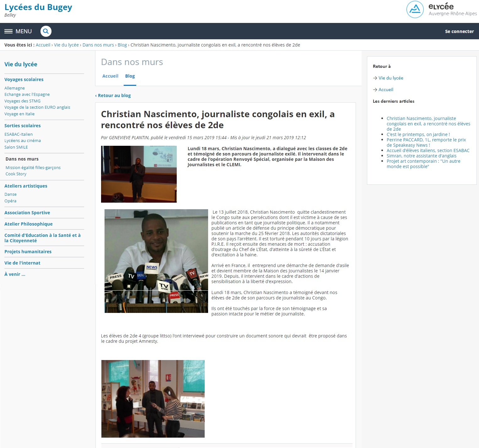Click the eLycée Auvergne-Rhône-Alpes logo
Screen dimensions: 479x448
pos(441,10)
